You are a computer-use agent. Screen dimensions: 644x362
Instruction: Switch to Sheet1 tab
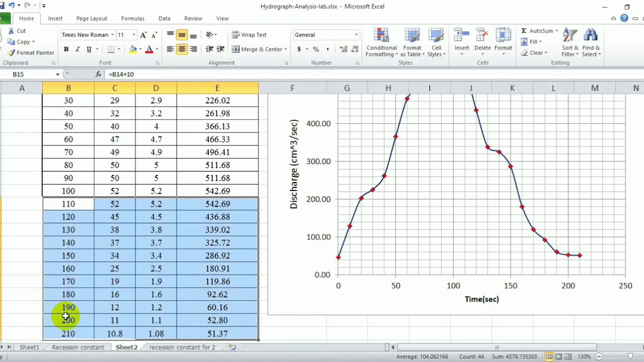(x=29, y=347)
